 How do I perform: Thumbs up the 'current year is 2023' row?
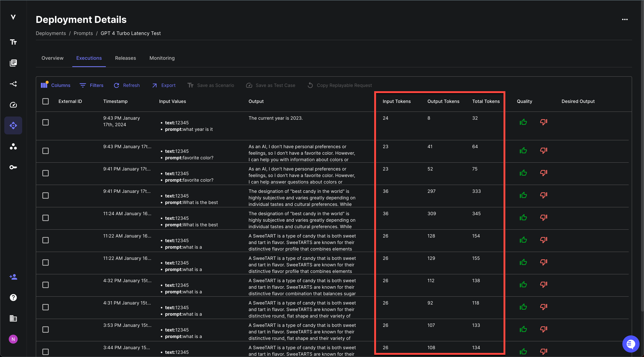(523, 122)
